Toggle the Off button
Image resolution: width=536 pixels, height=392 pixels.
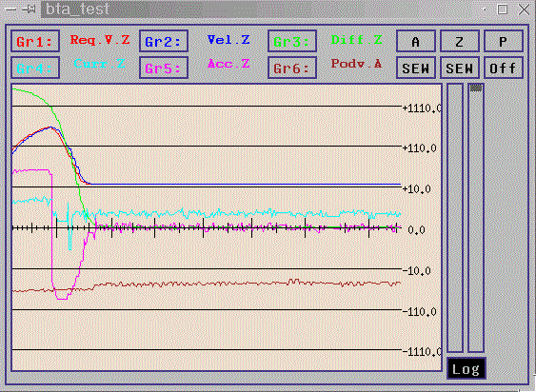[504, 68]
